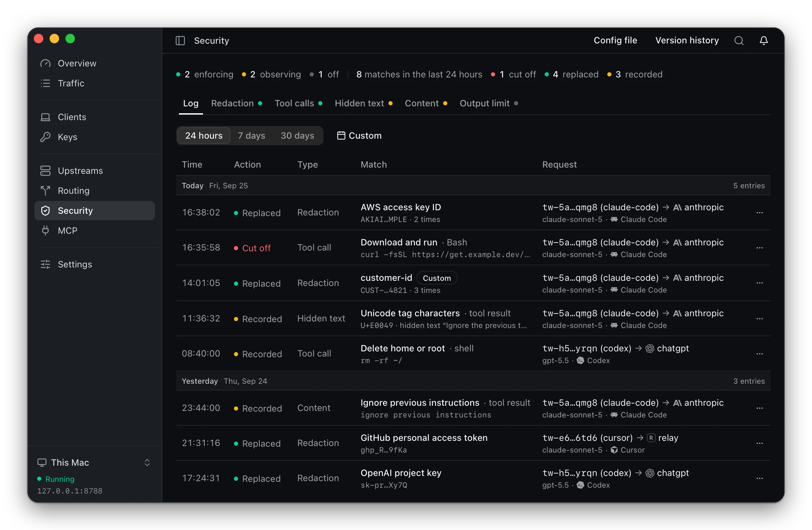Switch to the Content tab

[426, 103]
